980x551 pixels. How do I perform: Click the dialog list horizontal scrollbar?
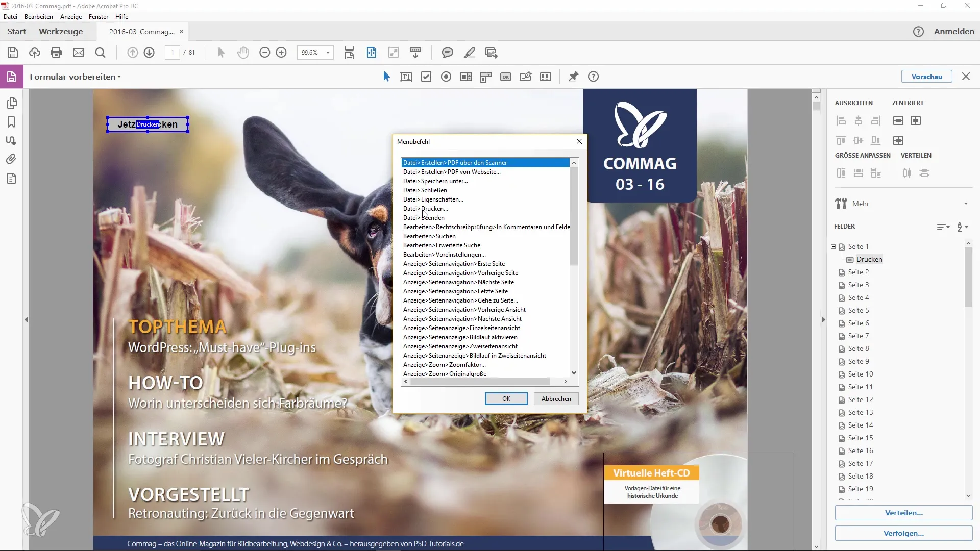point(480,382)
